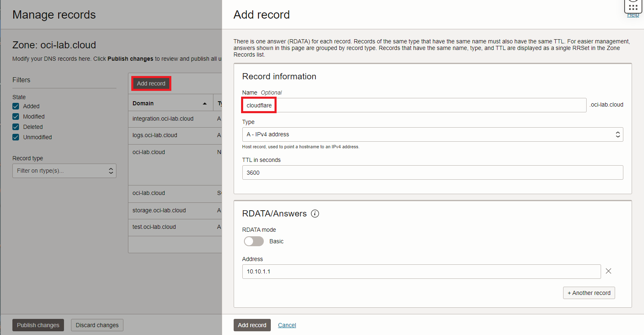This screenshot has height=335, width=644.
Task: Uncheck the Added state filter
Action: click(x=16, y=106)
